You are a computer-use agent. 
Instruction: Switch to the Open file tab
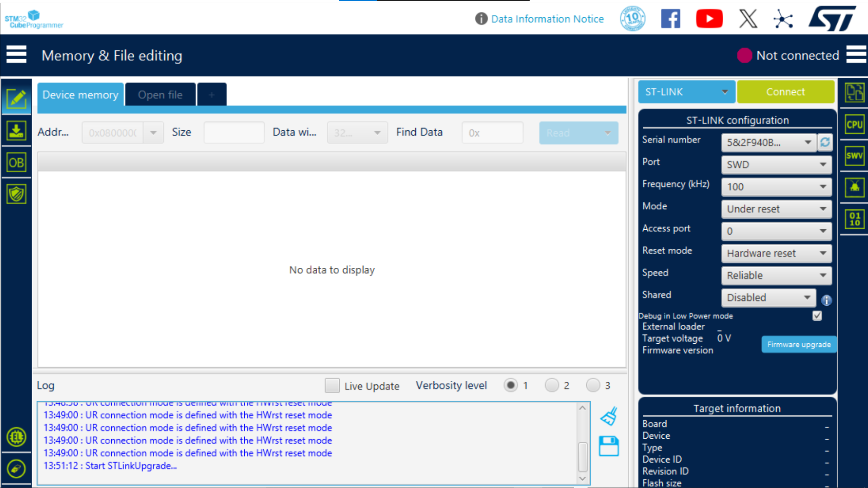tap(160, 95)
